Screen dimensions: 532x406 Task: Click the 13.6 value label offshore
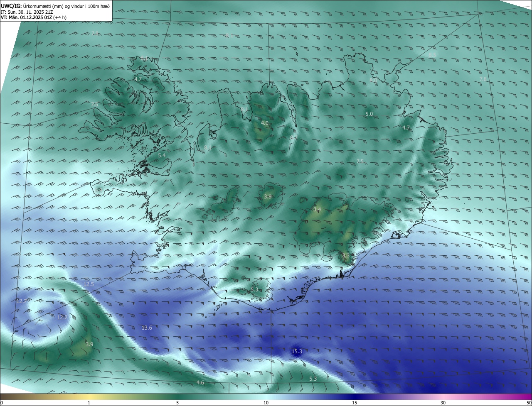point(147,328)
